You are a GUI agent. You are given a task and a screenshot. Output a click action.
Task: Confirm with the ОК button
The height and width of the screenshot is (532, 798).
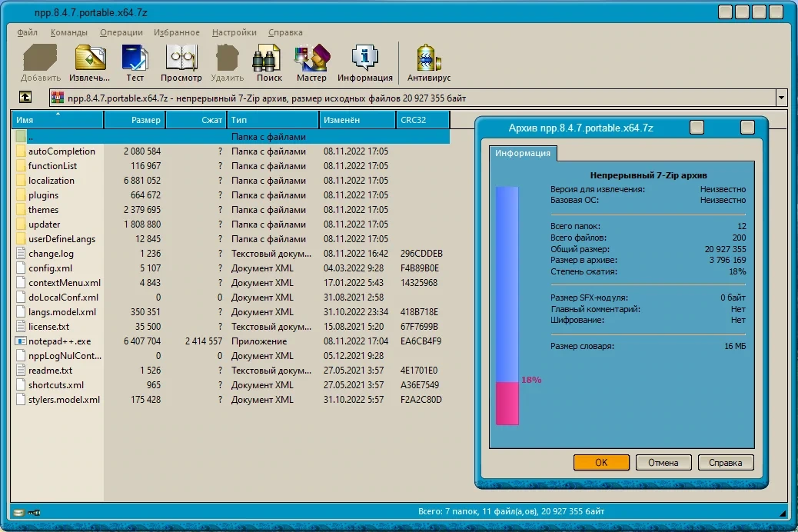click(x=601, y=462)
